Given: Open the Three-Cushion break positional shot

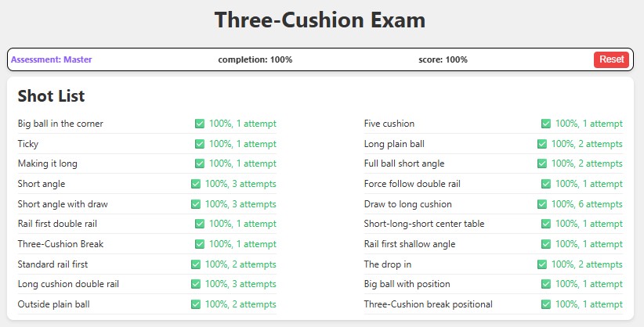Looking at the screenshot, I should (x=428, y=304).
